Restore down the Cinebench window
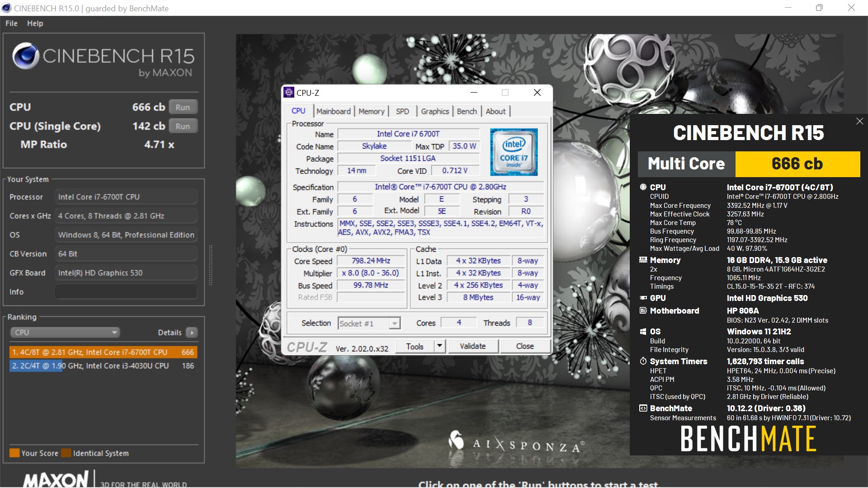This screenshot has width=868, height=488. pos(819,8)
